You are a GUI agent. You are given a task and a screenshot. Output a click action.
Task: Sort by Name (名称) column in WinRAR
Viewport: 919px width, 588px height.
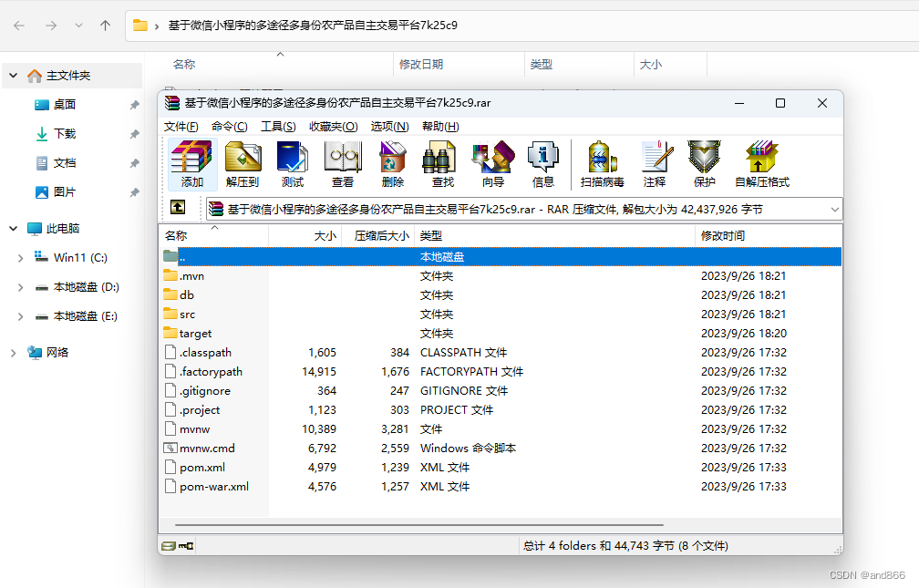click(x=214, y=236)
